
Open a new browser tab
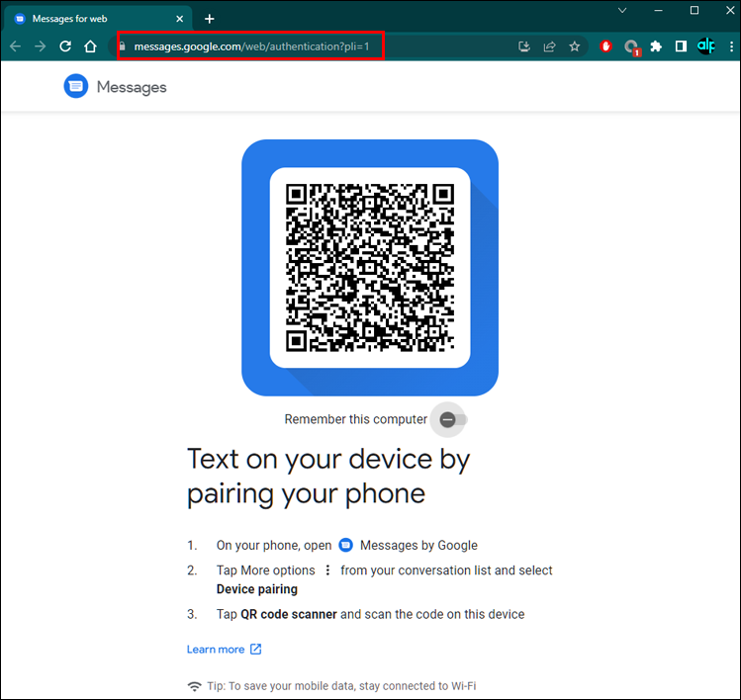pyautogui.click(x=210, y=19)
